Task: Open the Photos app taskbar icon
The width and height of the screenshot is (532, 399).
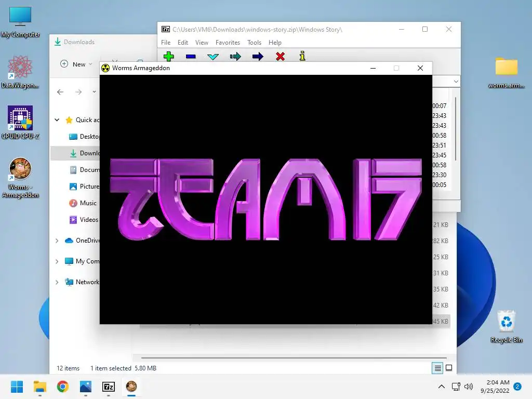Action: (x=86, y=387)
